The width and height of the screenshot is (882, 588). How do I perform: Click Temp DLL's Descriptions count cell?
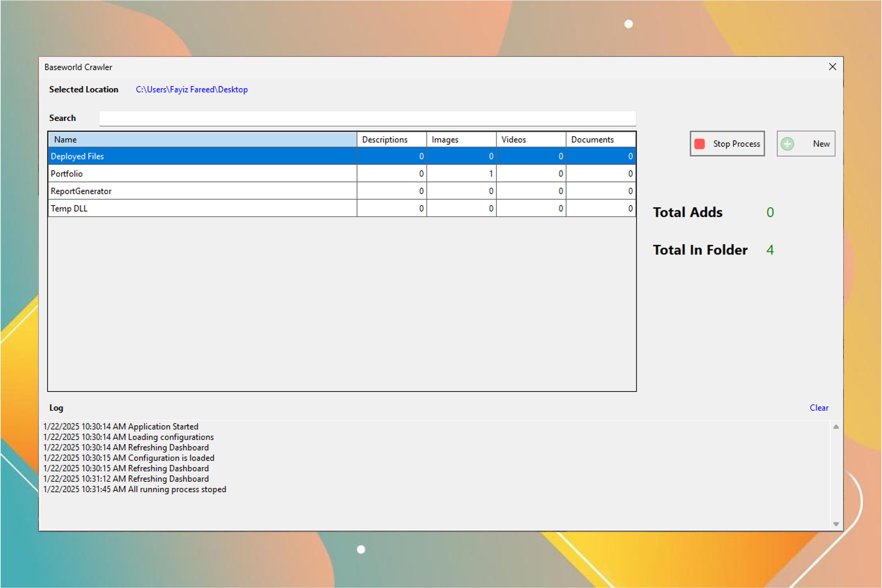(x=392, y=208)
